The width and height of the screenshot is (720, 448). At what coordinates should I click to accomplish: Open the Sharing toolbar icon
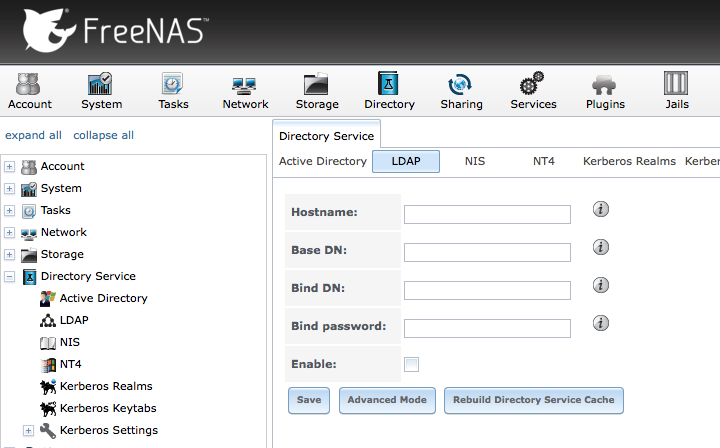click(x=460, y=84)
